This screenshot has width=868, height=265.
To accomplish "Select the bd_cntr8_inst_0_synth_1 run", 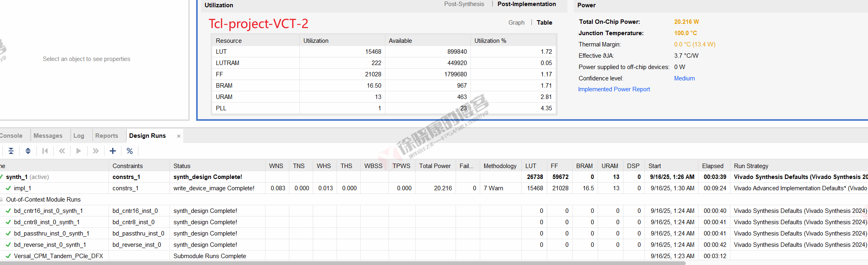I will 434,222.
